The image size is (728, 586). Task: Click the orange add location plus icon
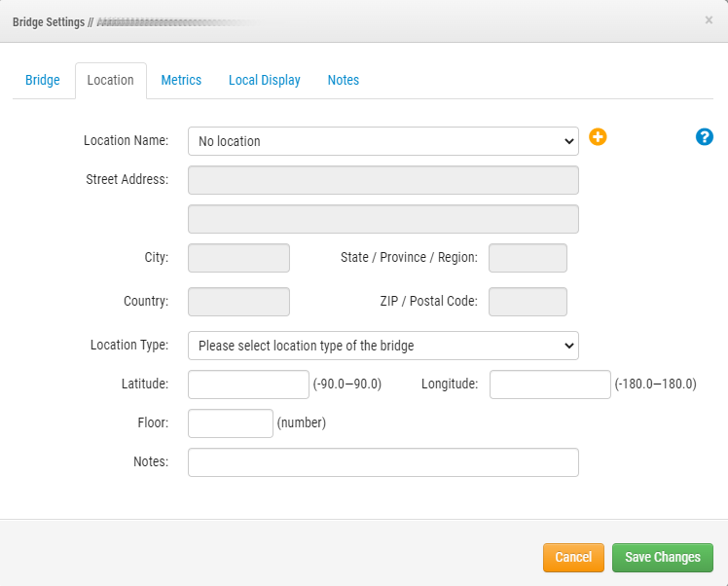pos(598,137)
